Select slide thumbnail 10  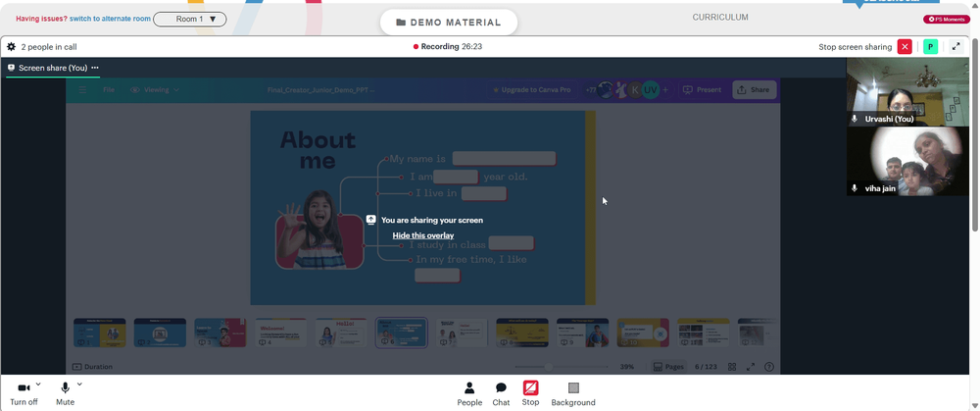(x=643, y=333)
